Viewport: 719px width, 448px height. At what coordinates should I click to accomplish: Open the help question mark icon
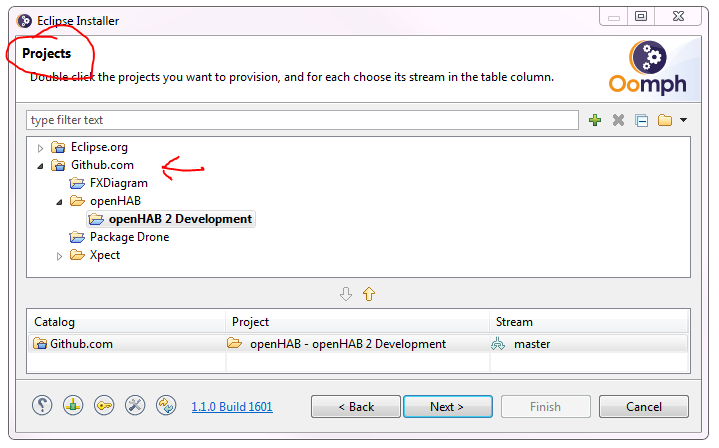(x=42, y=405)
